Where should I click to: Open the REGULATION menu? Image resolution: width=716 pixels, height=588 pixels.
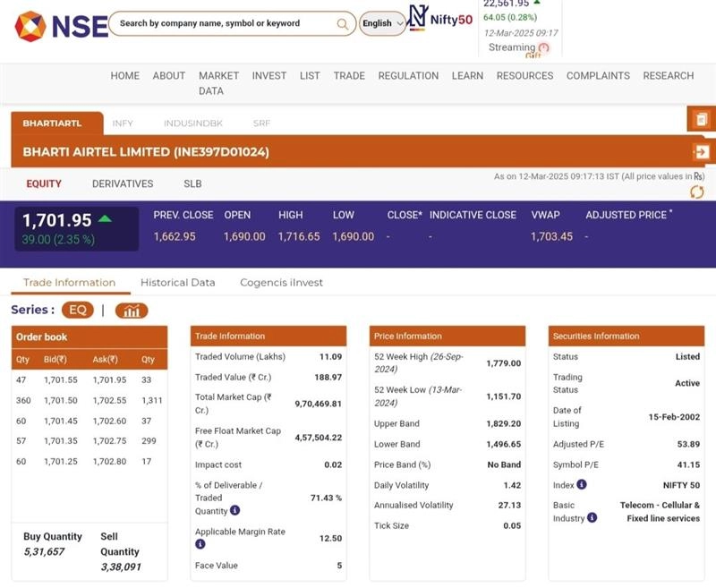tap(408, 76)
